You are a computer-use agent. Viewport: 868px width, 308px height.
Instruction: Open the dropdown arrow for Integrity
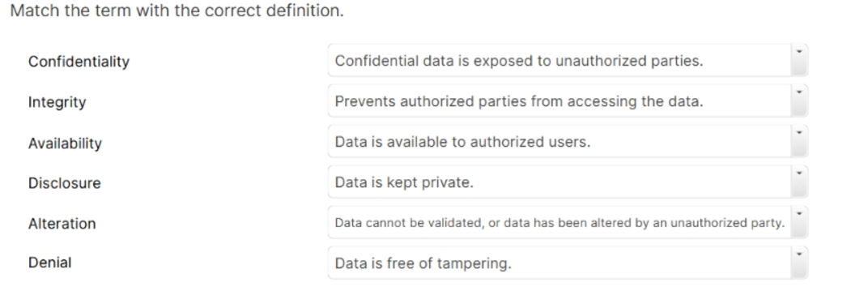(x=799, y=101)
